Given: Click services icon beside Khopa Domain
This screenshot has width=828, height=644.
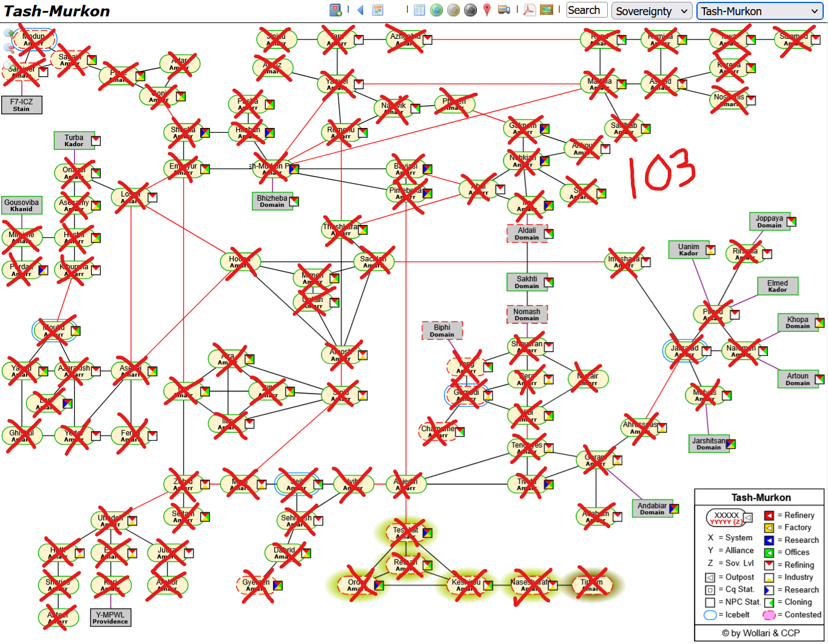Looking at the screenshot, I should pos(820,323).
